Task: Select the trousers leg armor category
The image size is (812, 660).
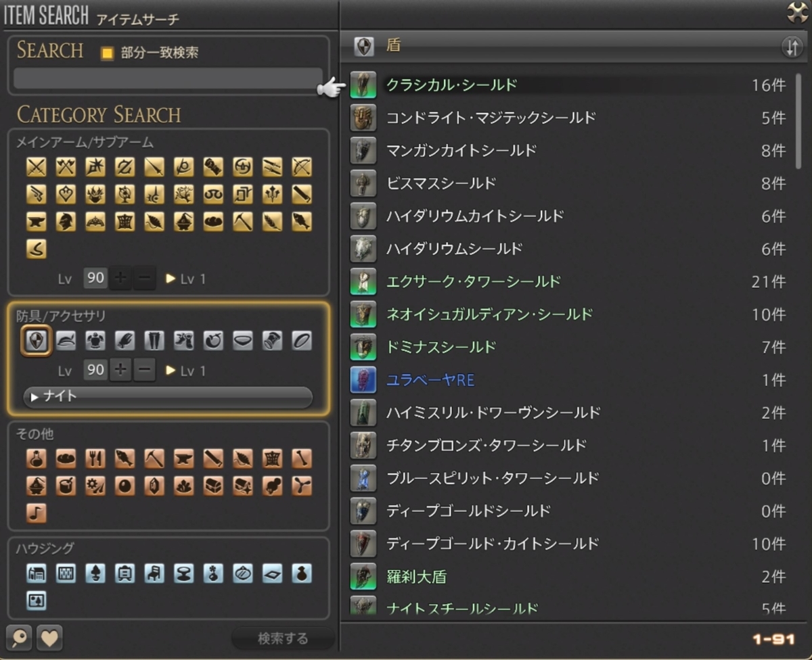Action: (x=154, y=341)
